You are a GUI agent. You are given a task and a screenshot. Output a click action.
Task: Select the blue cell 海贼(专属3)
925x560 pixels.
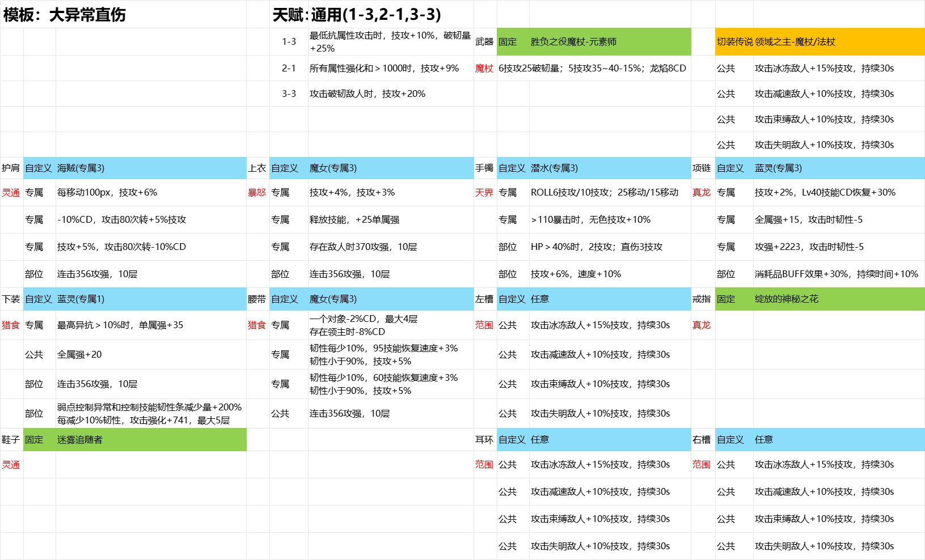(x=151, y=168)
